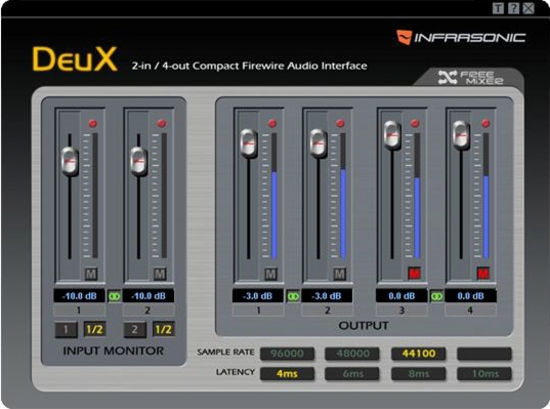Viewport: 550px width, 409px height.
Task: Select 1/2 routing for Input Monitor 1
Action: 94,329
